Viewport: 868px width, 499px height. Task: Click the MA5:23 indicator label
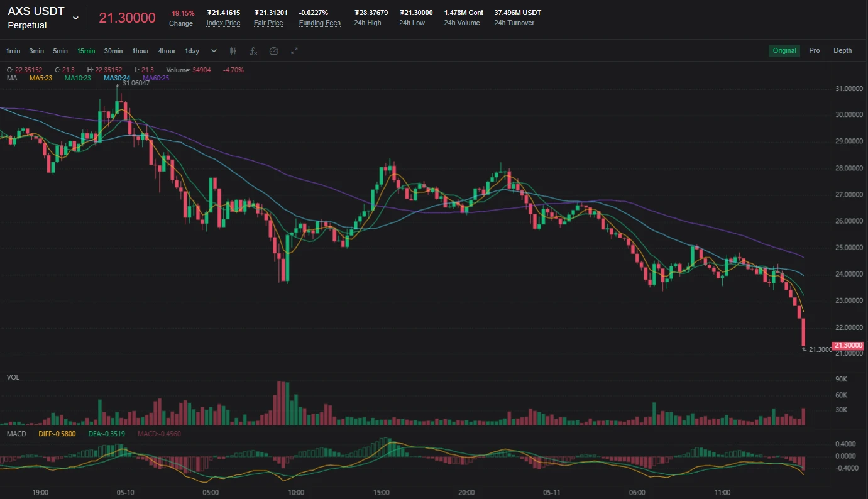41,78
